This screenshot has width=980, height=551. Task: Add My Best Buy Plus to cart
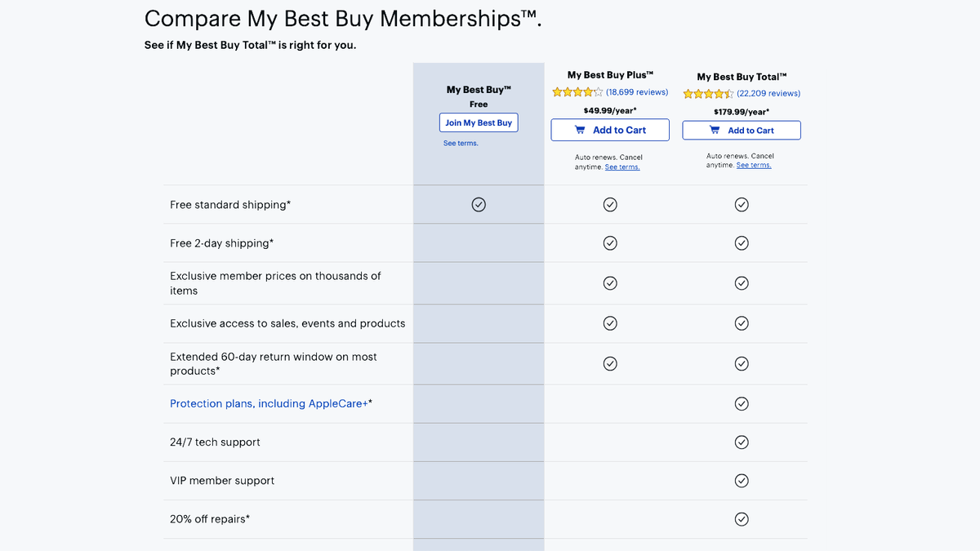(610, 130)
